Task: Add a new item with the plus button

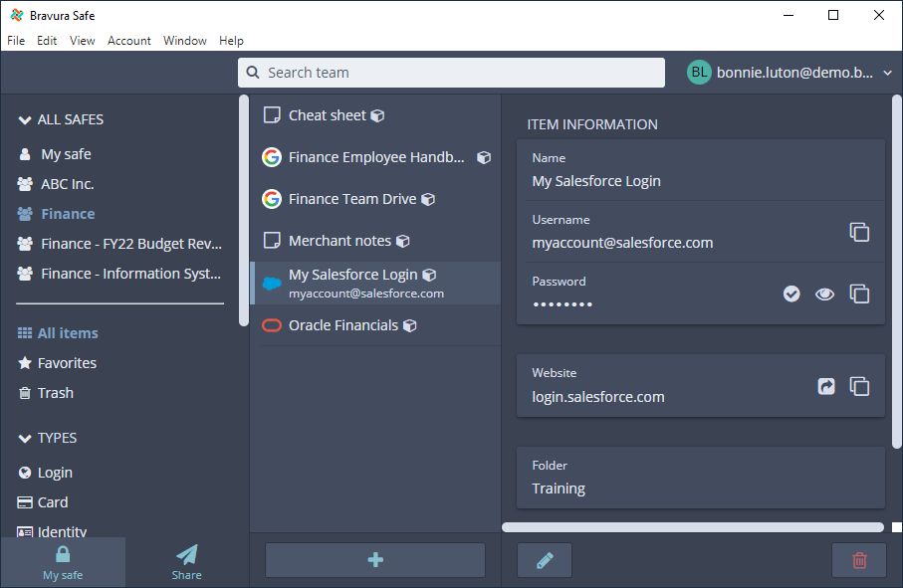Action: point(374,559)
